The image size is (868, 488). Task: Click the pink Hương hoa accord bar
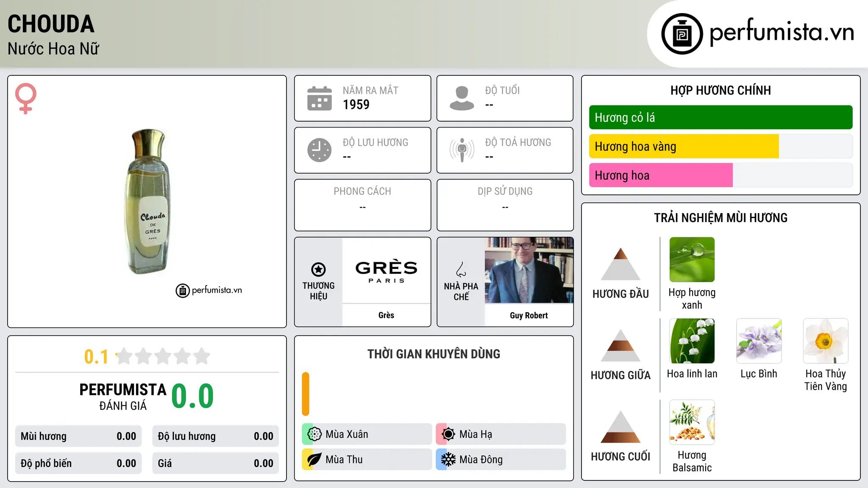point(661,175)
